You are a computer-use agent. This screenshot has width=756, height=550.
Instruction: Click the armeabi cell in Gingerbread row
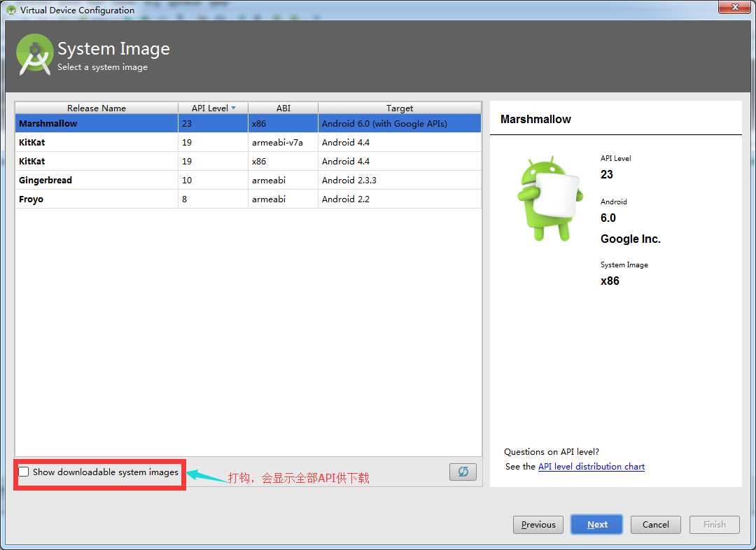pos(283,181)
